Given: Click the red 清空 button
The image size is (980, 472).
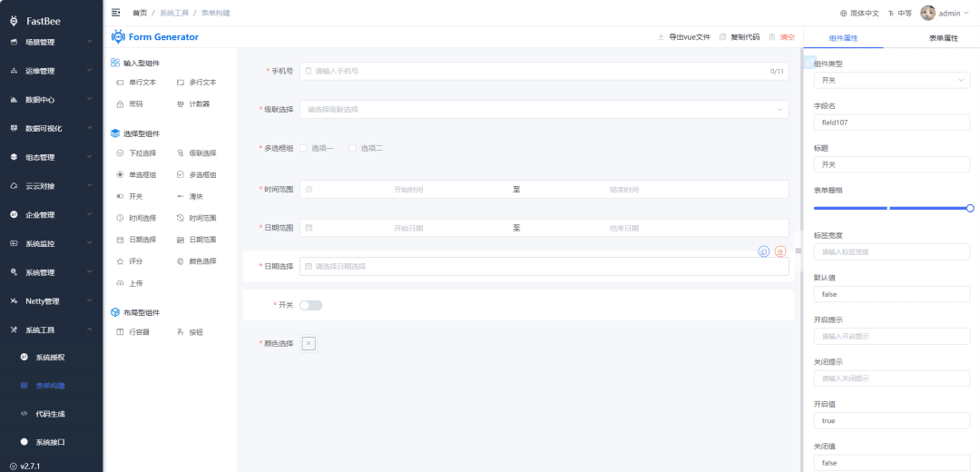Looking at the screenshot, I should point(781,37).
